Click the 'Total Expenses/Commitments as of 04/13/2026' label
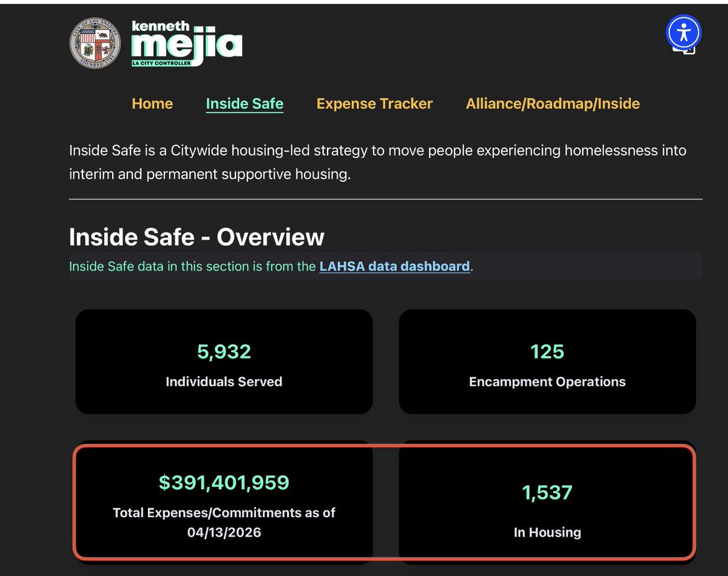 (x=224, y=522)
